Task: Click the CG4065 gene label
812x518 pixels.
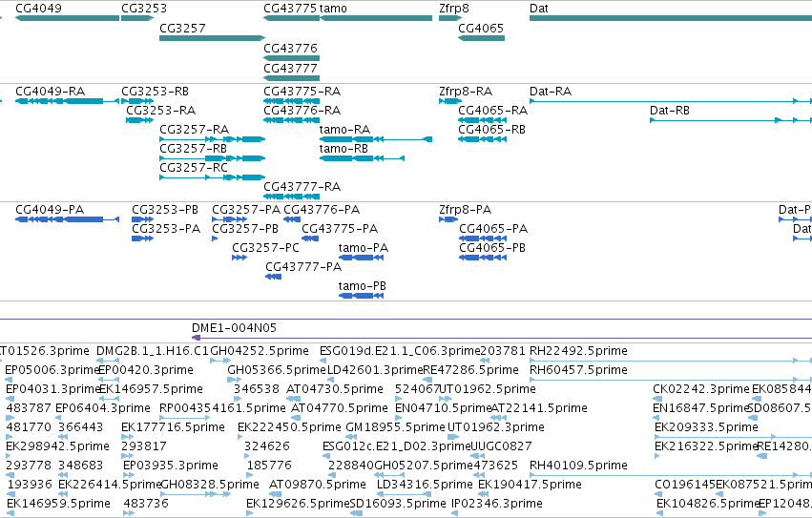Action: click(481, 28)
